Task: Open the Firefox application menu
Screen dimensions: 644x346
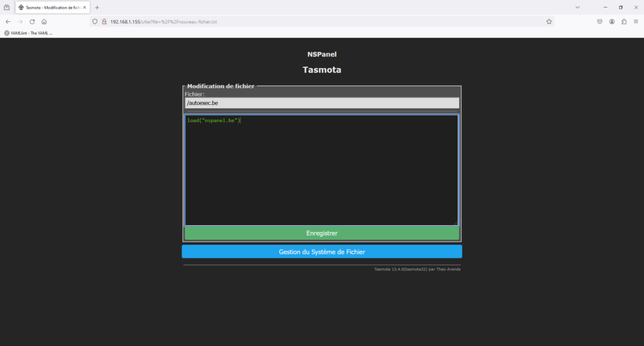Action: click(x=636, y=22)
